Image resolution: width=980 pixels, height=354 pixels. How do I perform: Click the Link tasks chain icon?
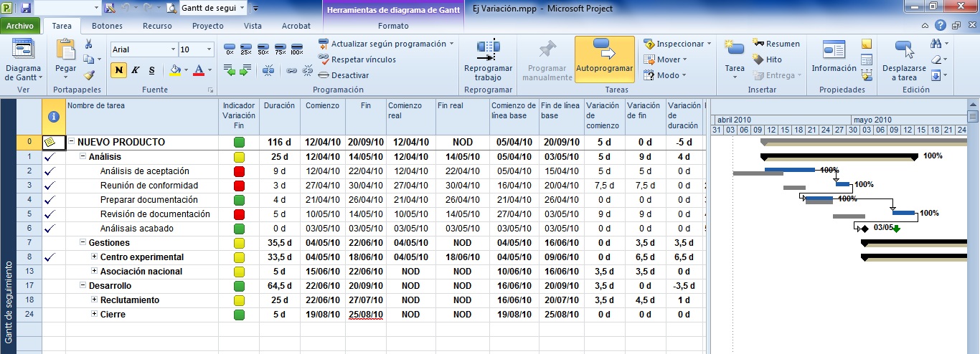click(x=292, y=70)
